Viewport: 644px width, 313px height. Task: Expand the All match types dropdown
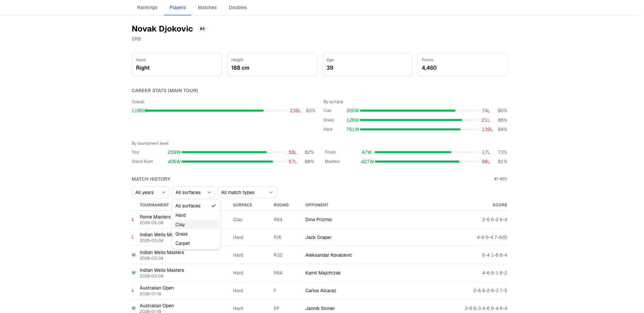[x=247, y=192]
